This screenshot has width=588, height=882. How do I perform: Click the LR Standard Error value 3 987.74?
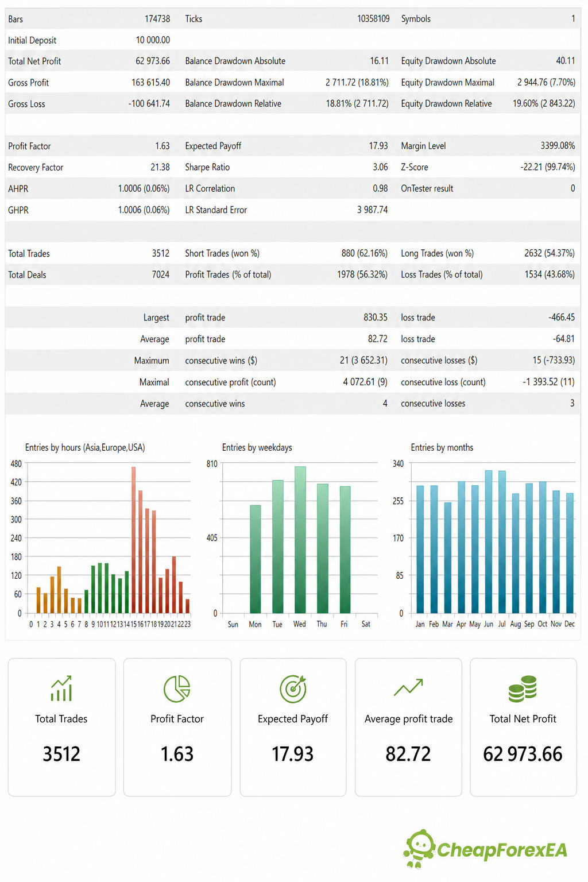pos(372,210)
